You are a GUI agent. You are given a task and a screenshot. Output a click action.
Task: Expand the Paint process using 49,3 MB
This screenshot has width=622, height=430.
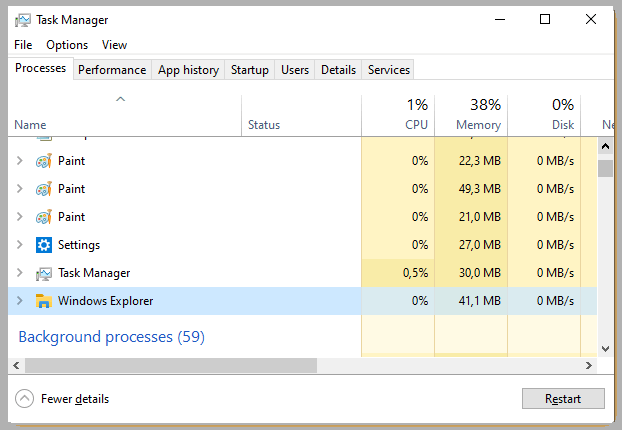pyautogui.click(x=19, y=189)
